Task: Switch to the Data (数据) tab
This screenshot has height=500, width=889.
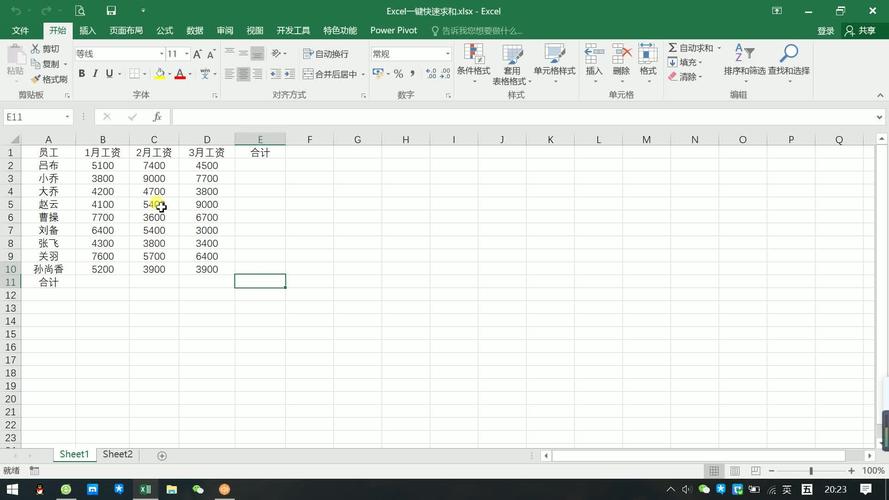Action: click(x=194, y=31)
